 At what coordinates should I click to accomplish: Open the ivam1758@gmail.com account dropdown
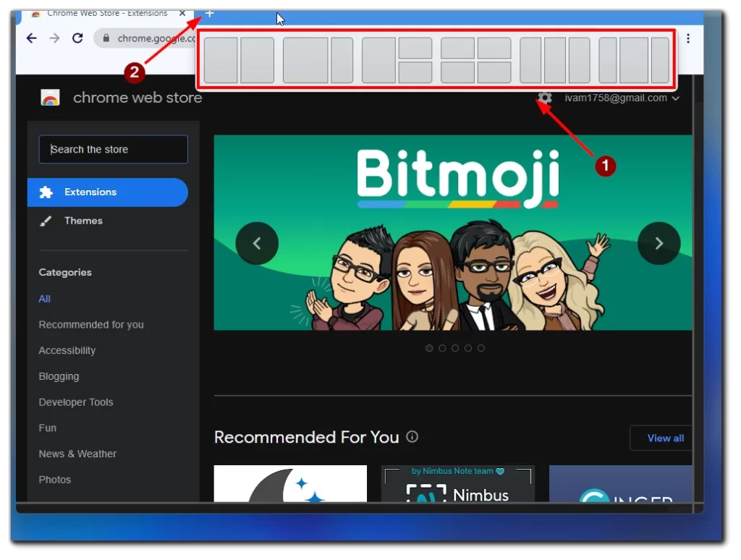pyautogui.click(x=622, y=98)
